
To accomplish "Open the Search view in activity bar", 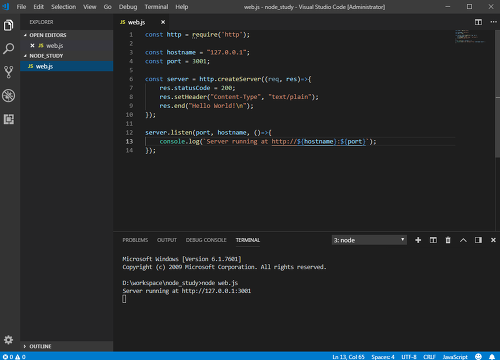I will [x=9, y=48].
